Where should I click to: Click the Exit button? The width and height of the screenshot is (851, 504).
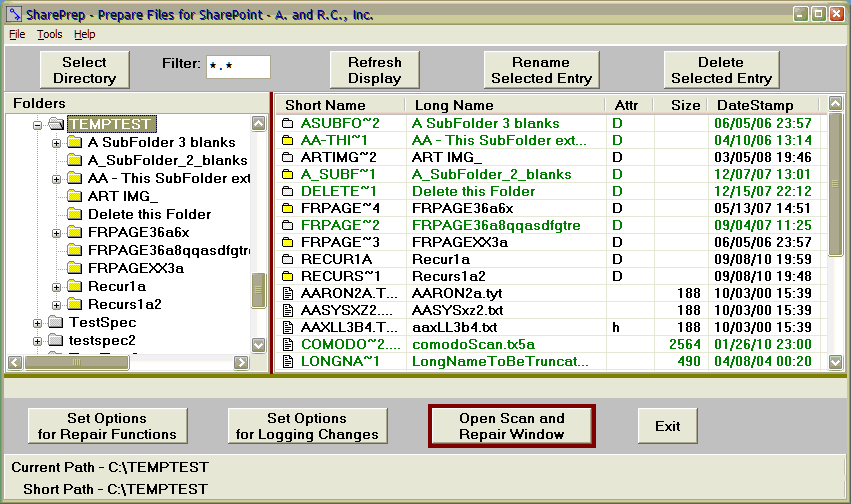tap(668, 426)
